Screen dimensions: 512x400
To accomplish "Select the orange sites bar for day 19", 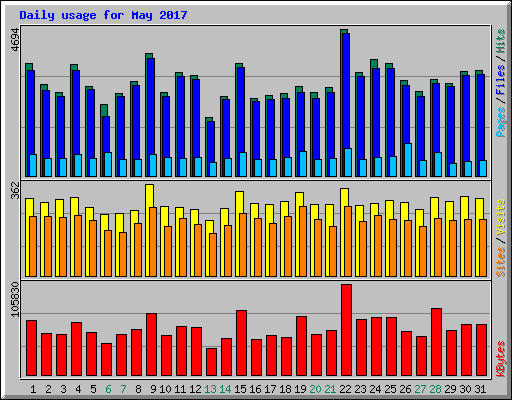I will point(303,241).
